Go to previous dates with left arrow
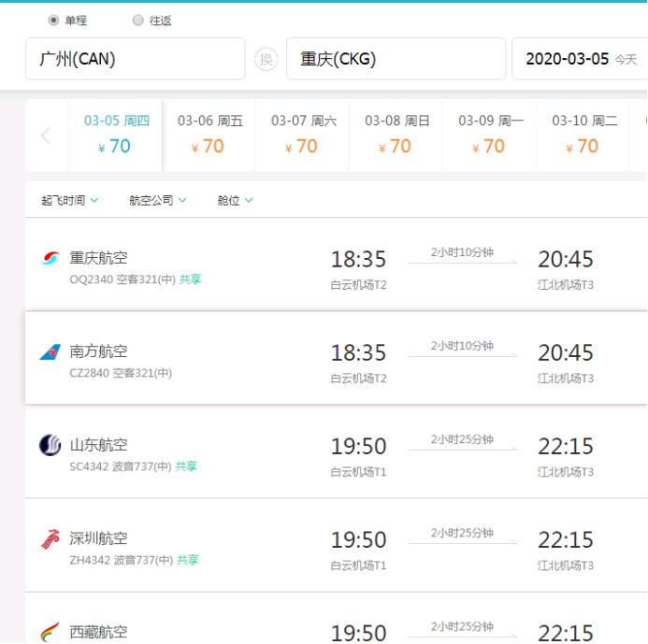 [46, 136]
